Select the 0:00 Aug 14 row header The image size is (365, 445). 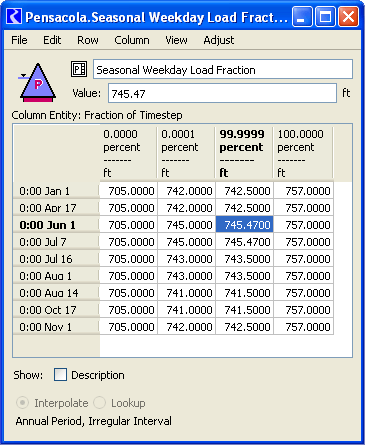click(x=56, y=293)
